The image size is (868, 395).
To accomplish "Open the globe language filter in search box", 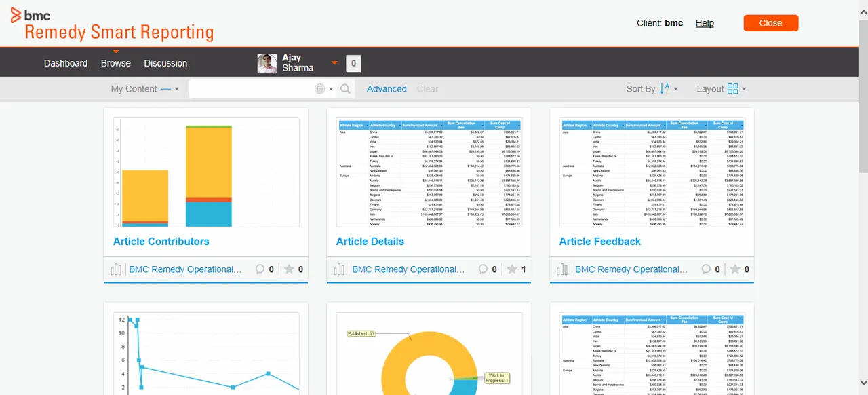I will coord(321,89).
